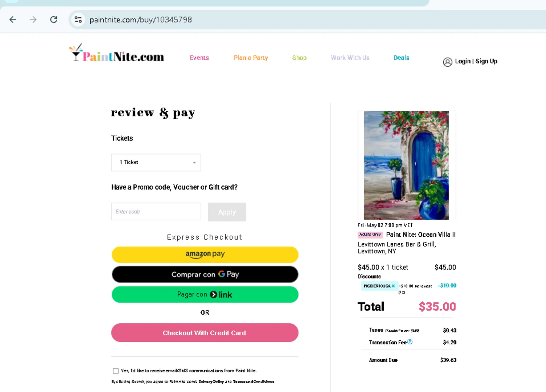Open the Shop menu item
This screenshot has height=392, width=546.
299,58
